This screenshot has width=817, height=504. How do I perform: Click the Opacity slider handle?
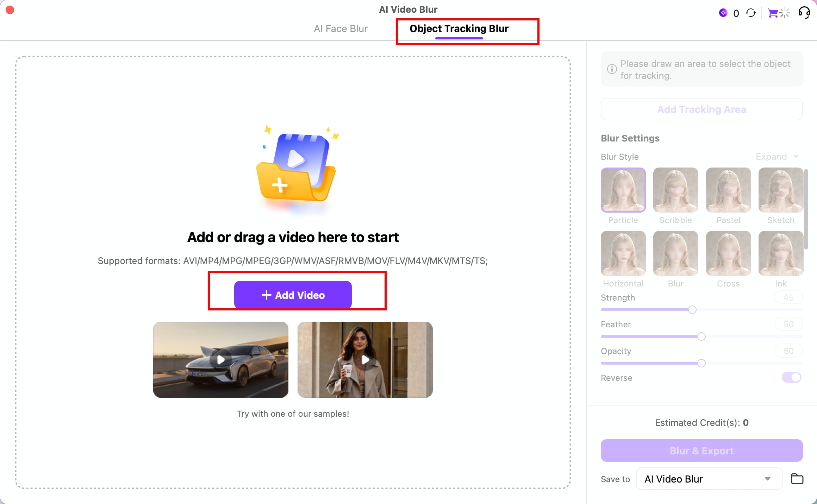coord(701,363)
